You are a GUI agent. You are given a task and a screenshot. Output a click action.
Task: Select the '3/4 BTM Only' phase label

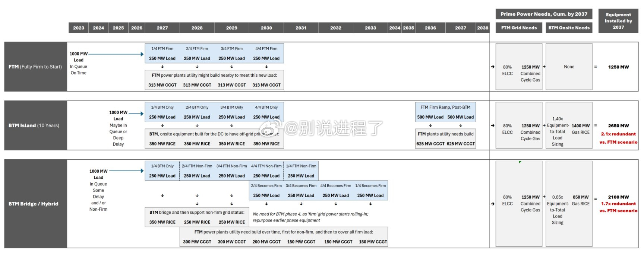click(231, 107)
